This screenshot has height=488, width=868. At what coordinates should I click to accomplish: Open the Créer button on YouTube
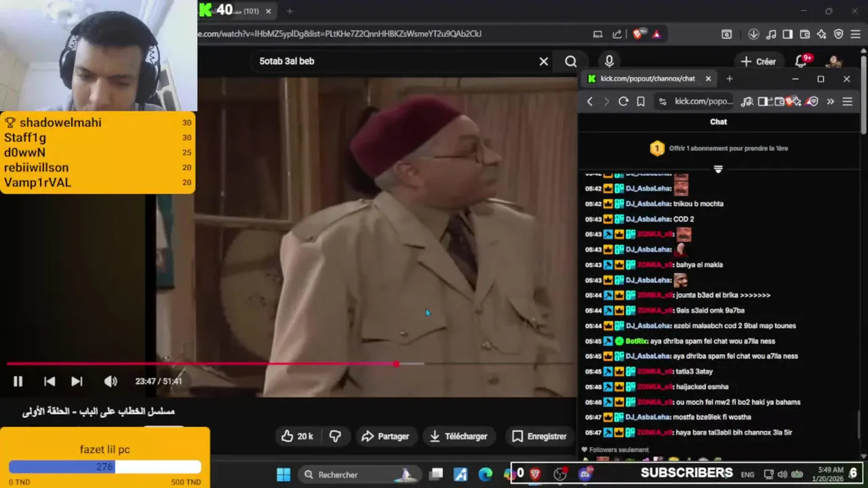[758, 62]
